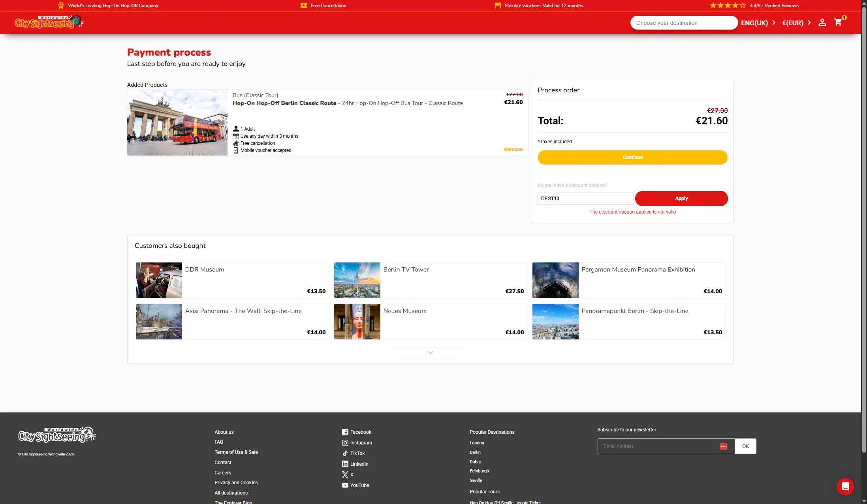Click the free cancellation icon in product

coord(236,143)
